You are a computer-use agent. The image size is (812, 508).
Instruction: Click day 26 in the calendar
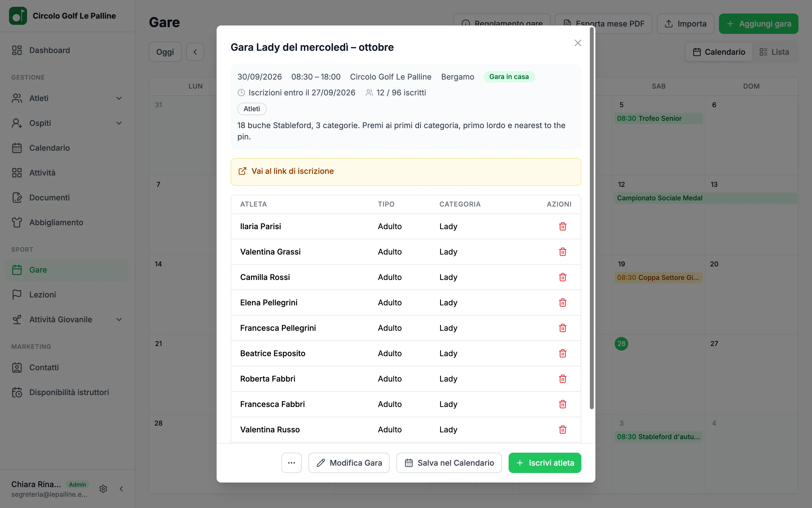click(x=621, y=344)
